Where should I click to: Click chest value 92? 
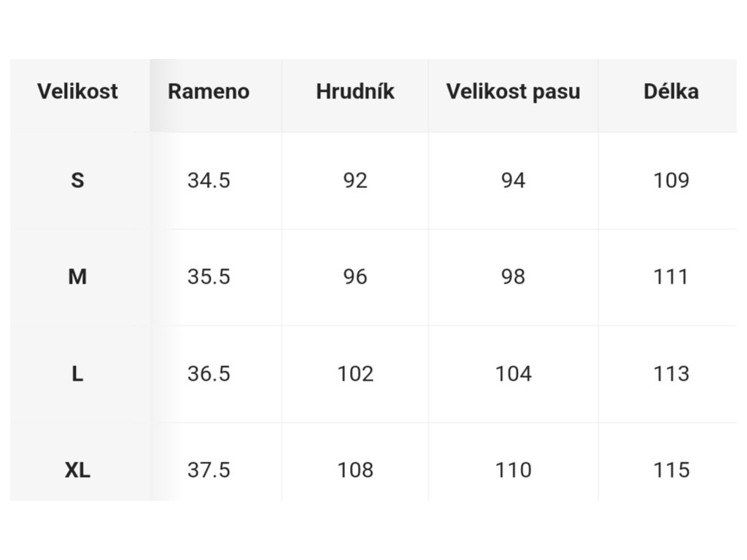coord(355,181)
